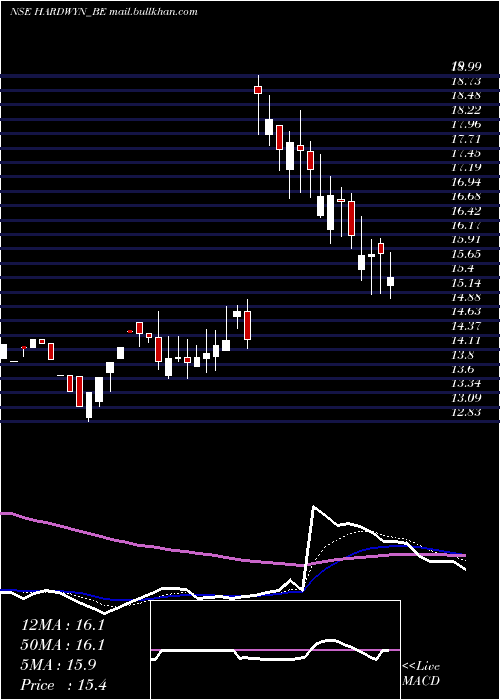Click the 13.34 price level label
Screen dimensions: 500x700
[x=466, y=383]
